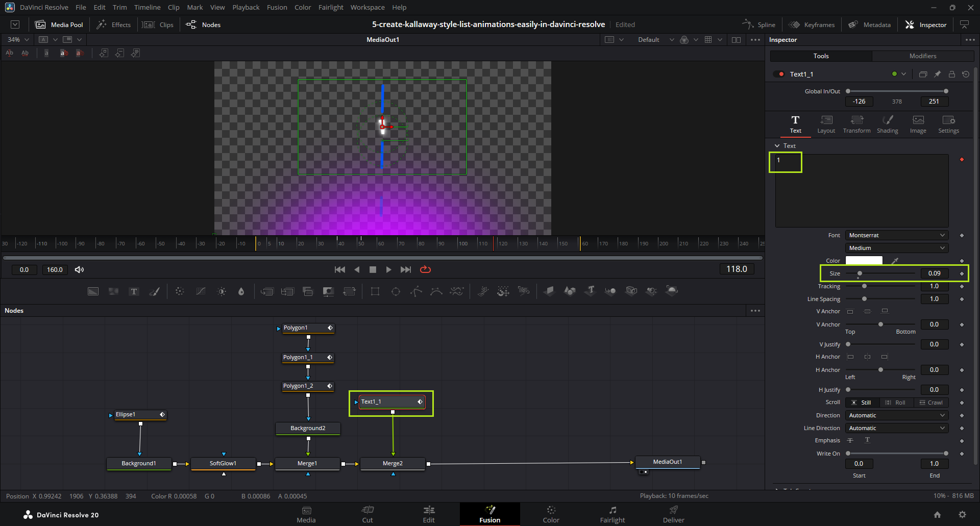Viewport: 980px width, 526px height.
Task: Select Still scroll mode
Action: pyautogui.click(x=862, y=403)
